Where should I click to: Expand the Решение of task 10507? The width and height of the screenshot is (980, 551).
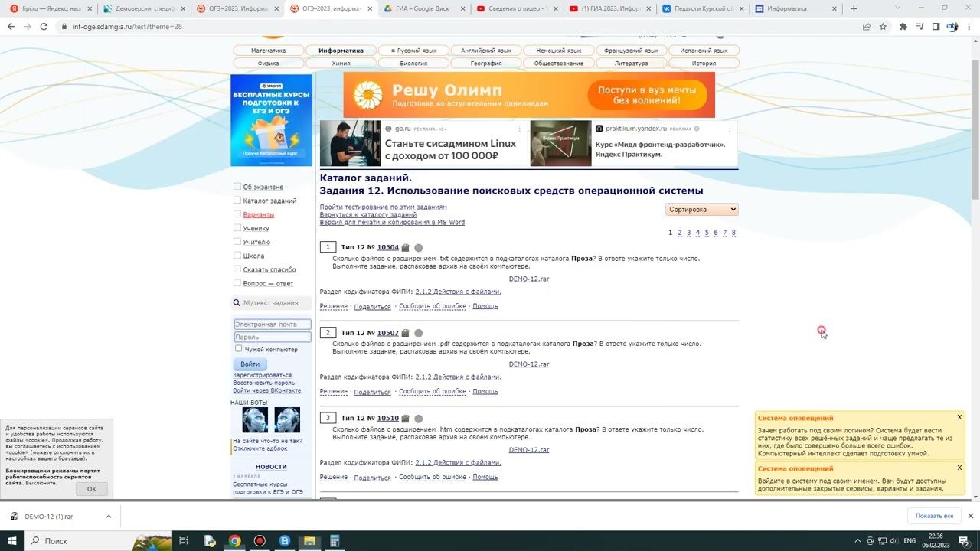[x=334, y=392]
